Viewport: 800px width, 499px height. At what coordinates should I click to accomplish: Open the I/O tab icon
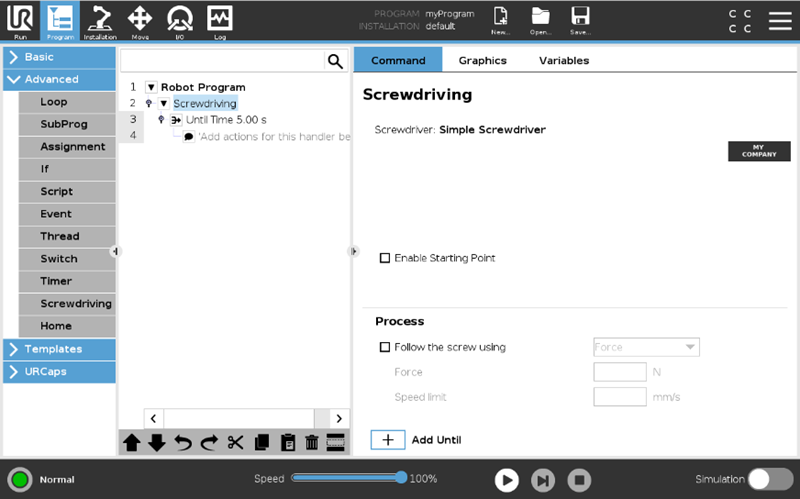[180, 19]
